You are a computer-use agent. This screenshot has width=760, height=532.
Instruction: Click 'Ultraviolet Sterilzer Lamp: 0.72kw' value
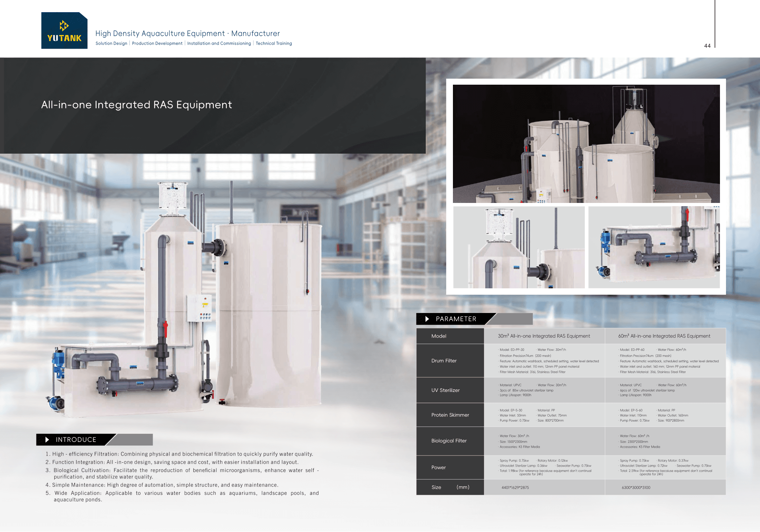pyautogui.click(x=643, y=466)
